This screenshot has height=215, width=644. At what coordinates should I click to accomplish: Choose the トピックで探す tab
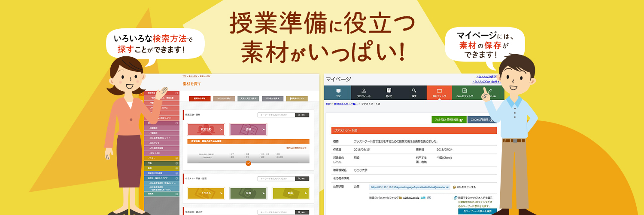(224, 98)
